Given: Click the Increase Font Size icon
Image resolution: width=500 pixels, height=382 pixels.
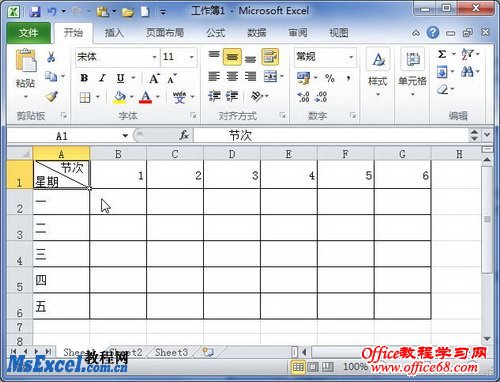Looking at the screenshot, I should [154, 79].
